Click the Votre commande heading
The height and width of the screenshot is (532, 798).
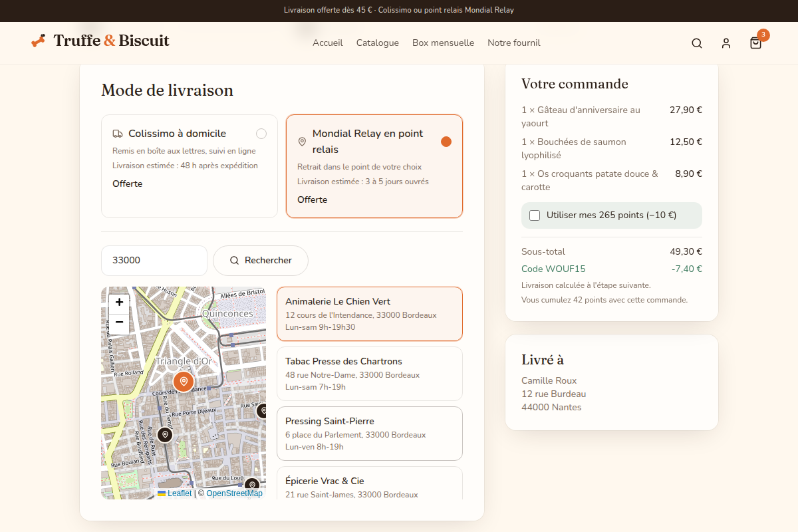pyautogui.click(x=575, y=84)
